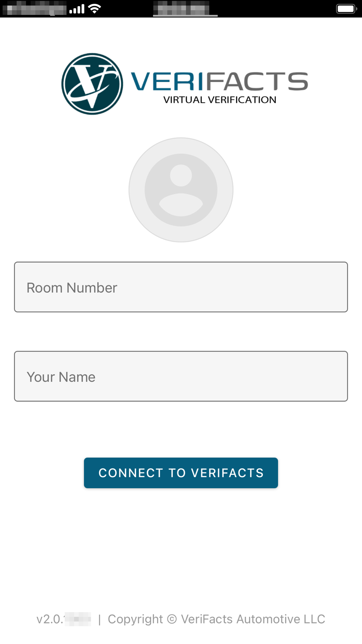Click the gray FACTS portion of logo

tap(257, 81)
